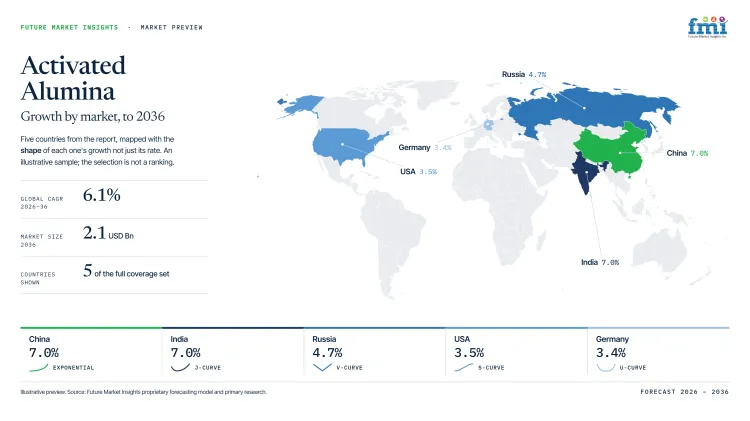Click the Future Market Insights header text

(69, 28)
